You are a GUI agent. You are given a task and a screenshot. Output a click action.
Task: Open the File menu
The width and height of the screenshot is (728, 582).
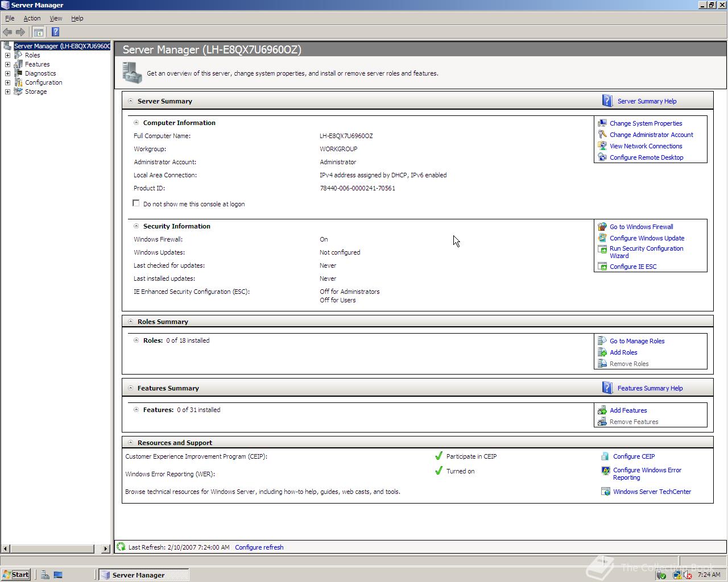coord(10,18)
